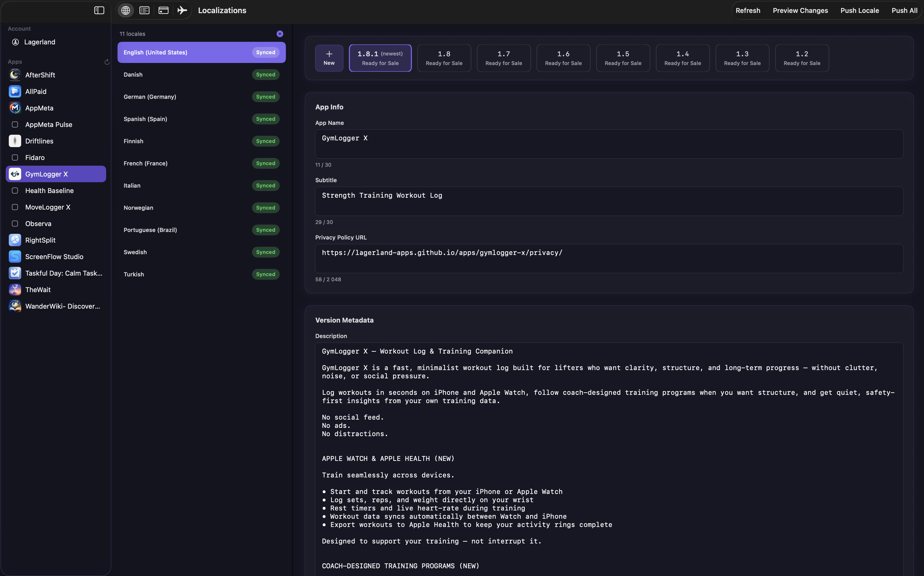Check the circle next to MoveLogger X

coord(15,207)
